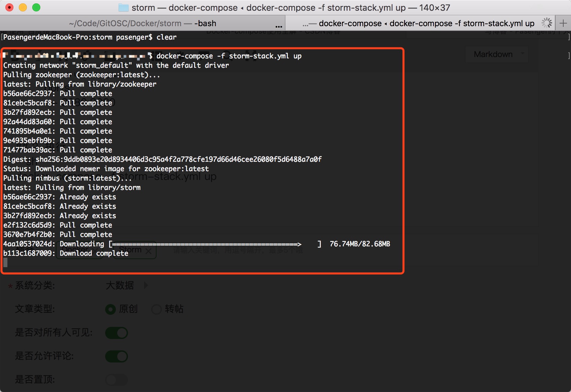Click the spinning activity indicator in tab
This screenshot has height=392, width=571.
click(546, 23)
